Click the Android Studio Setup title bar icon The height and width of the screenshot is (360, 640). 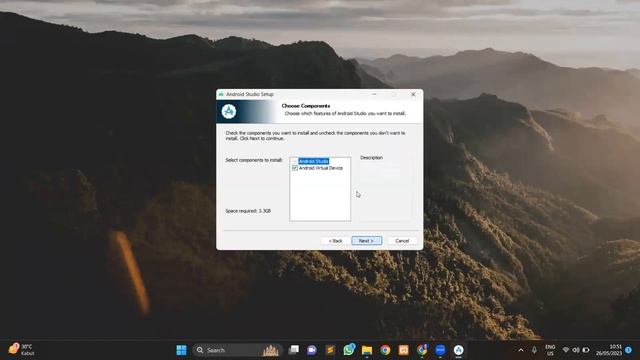221,94
